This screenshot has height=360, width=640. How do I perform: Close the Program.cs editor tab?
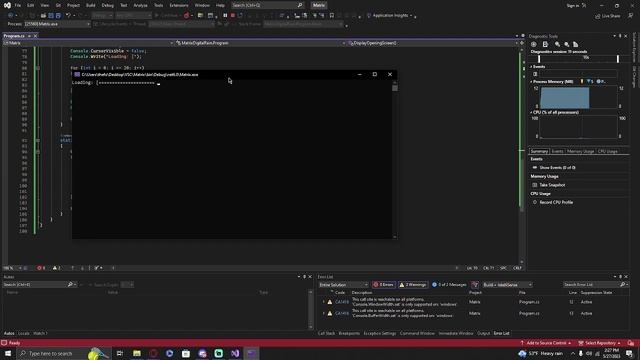click(35, 36)
